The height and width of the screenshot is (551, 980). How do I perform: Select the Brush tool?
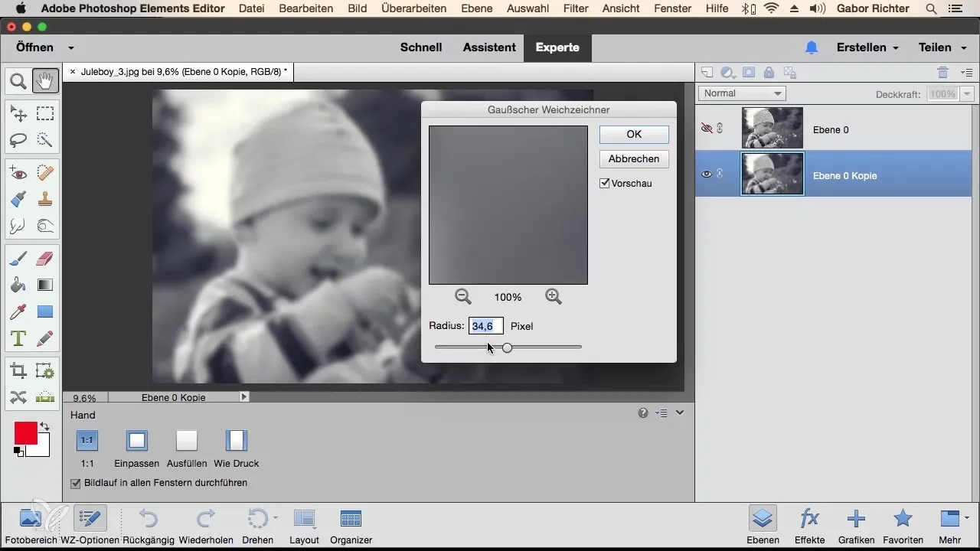(18, 259)
